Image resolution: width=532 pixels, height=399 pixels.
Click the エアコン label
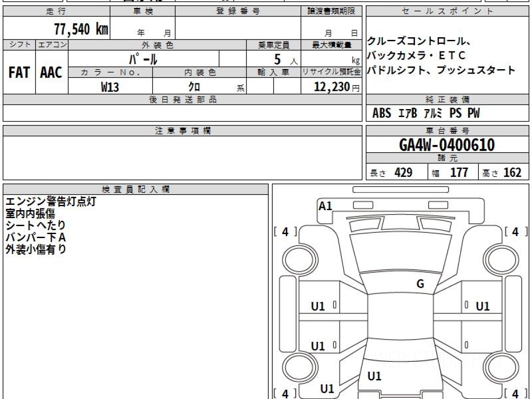(x=52, y=45)
